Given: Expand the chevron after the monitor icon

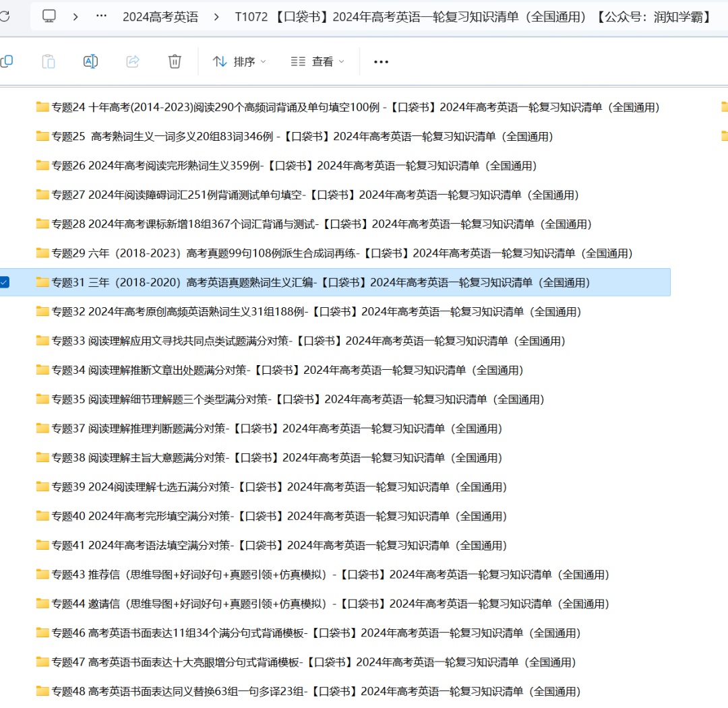Looking at the screenshot, I should point(75,17).
